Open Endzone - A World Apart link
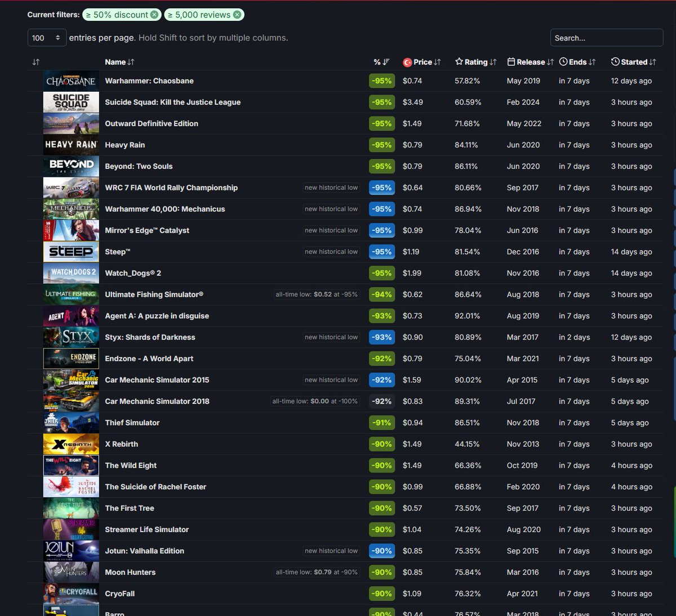676x616 pixels. pyautogui.click(x=149, y=359)
